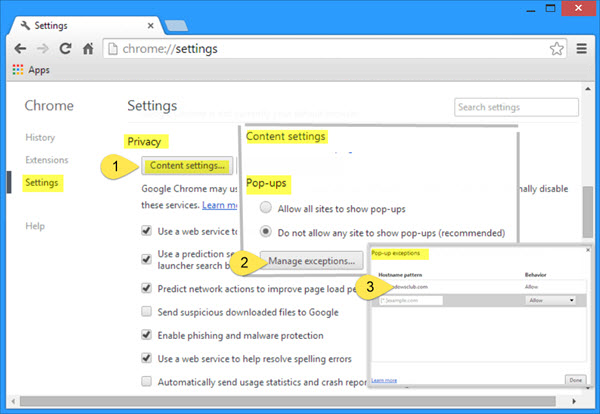600x414 pixels.
Task: Click the browser Forward arrow
Action: click(42, 49)
